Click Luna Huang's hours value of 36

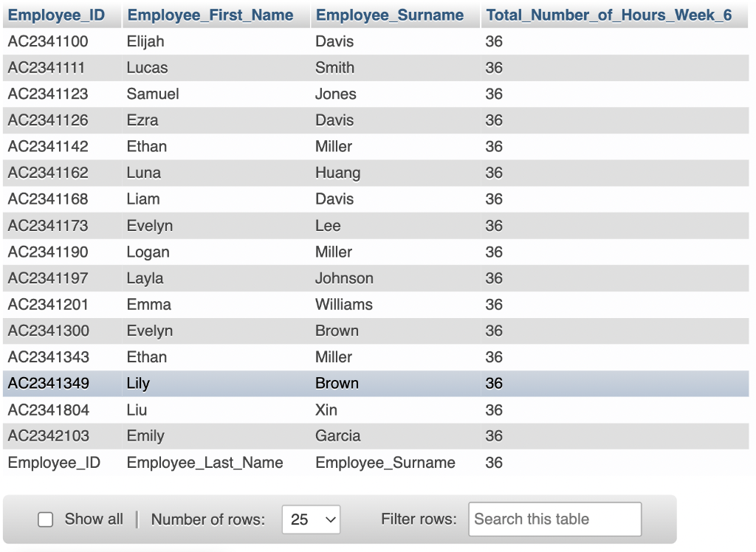[494, 173]
